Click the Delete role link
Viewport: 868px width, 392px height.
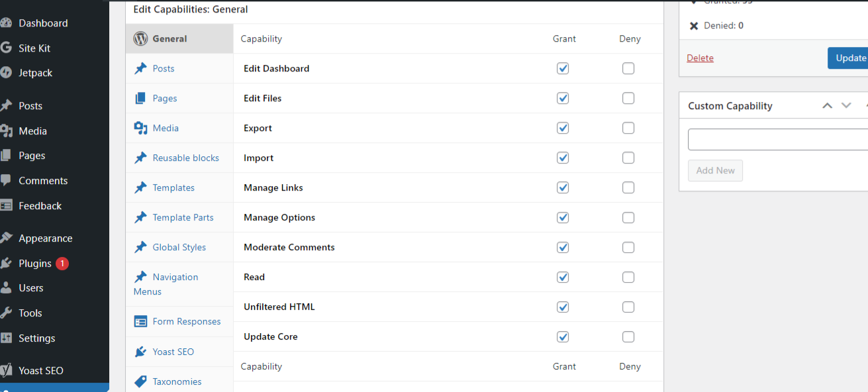tap(700, 58)
